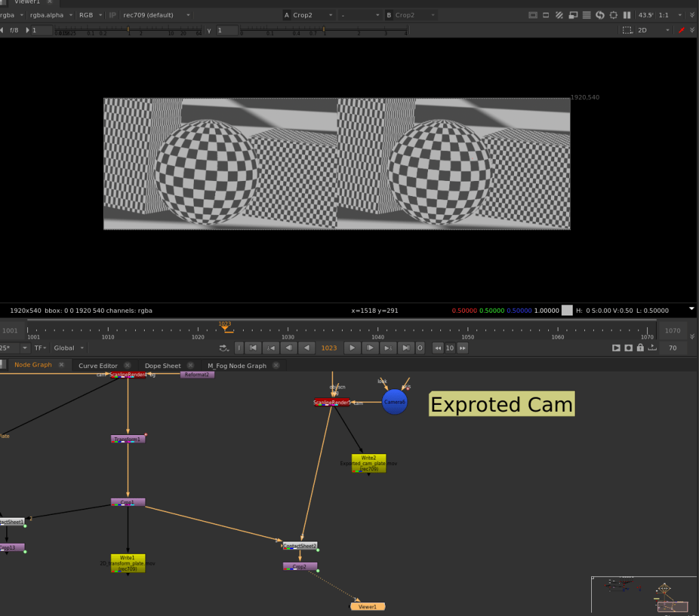Screen dimensions: 699x616
Task: Jump to the first frame
Action: click(x=253, y=348)
